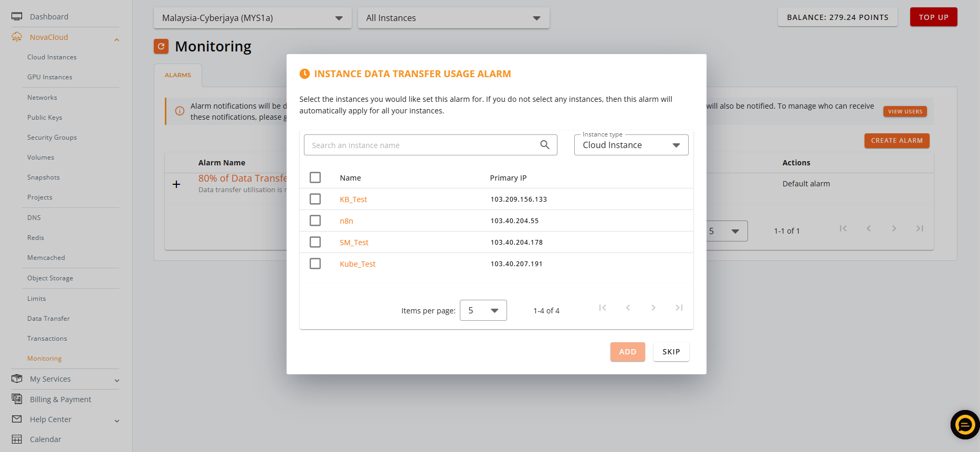The width and height of the screenshot is (980, 452).
Task: Go to last page in dialog pagination
Action: click(679, 308)
